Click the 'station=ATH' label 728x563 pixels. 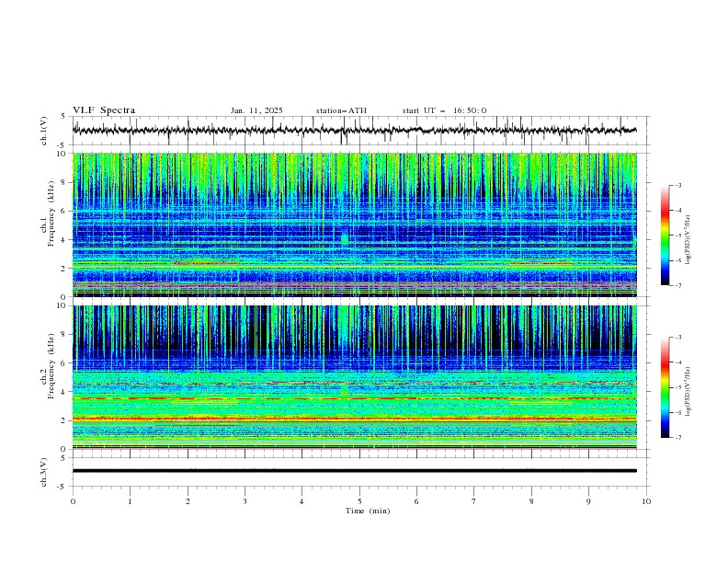341,110
